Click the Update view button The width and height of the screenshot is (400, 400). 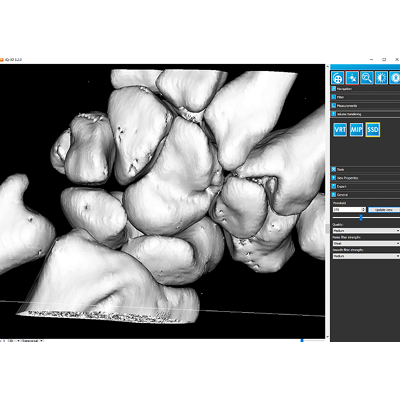[384, 210]
